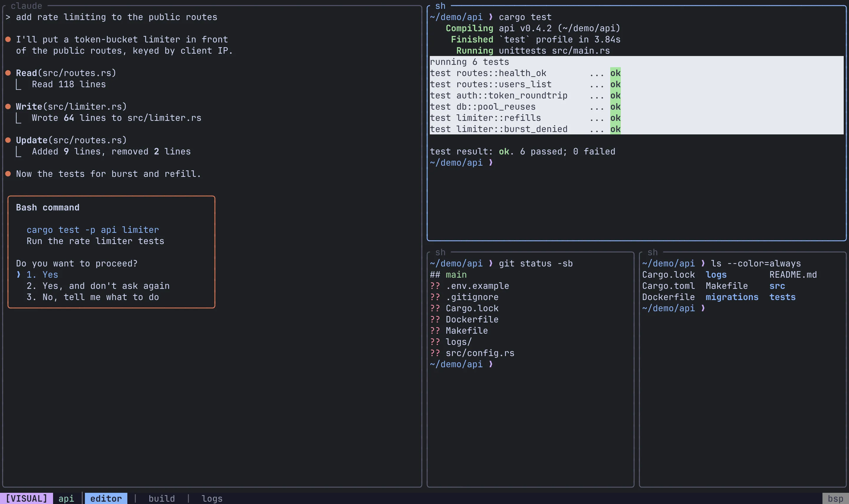Viewport: 849px width, 504px height.
Task: Click the orange bullet beside Write(src/limiter.rs)
Action: pos(8,107)
